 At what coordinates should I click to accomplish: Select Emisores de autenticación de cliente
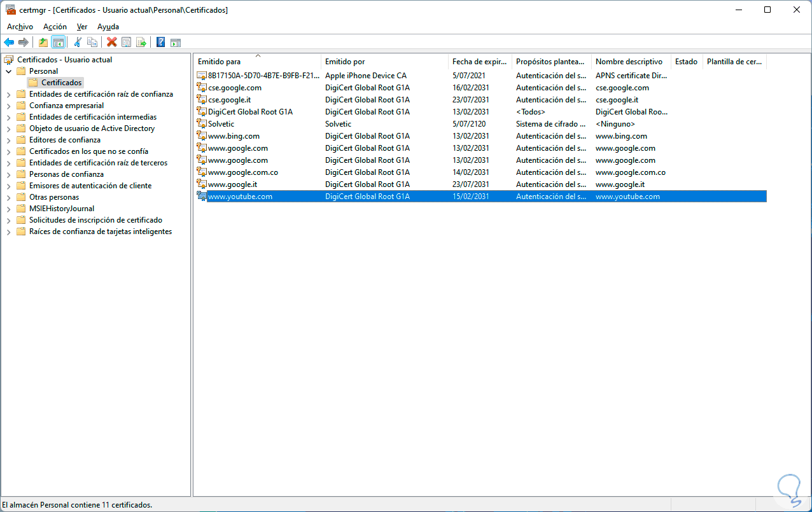pos(90,186)
